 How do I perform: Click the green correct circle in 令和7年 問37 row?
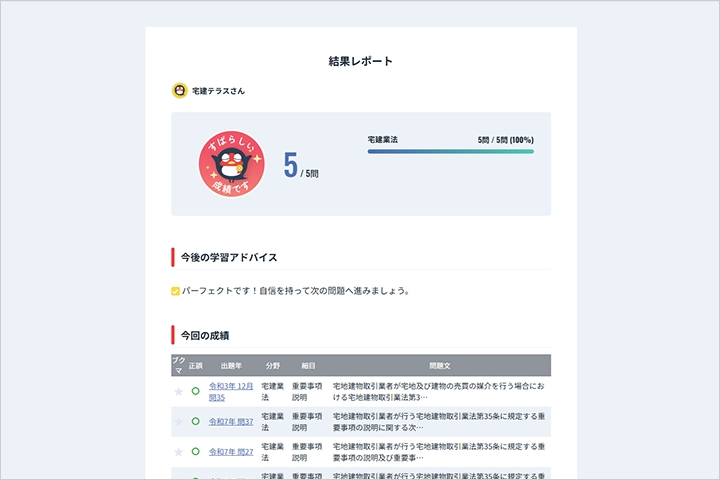click(196, 421)
